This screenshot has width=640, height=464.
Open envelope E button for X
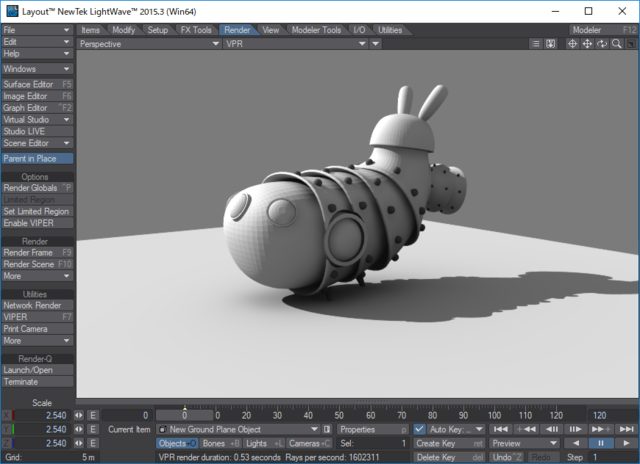(93, 415)
